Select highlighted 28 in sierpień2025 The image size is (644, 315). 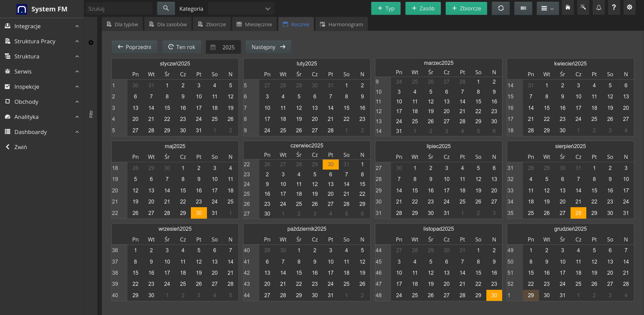(578, 213)
